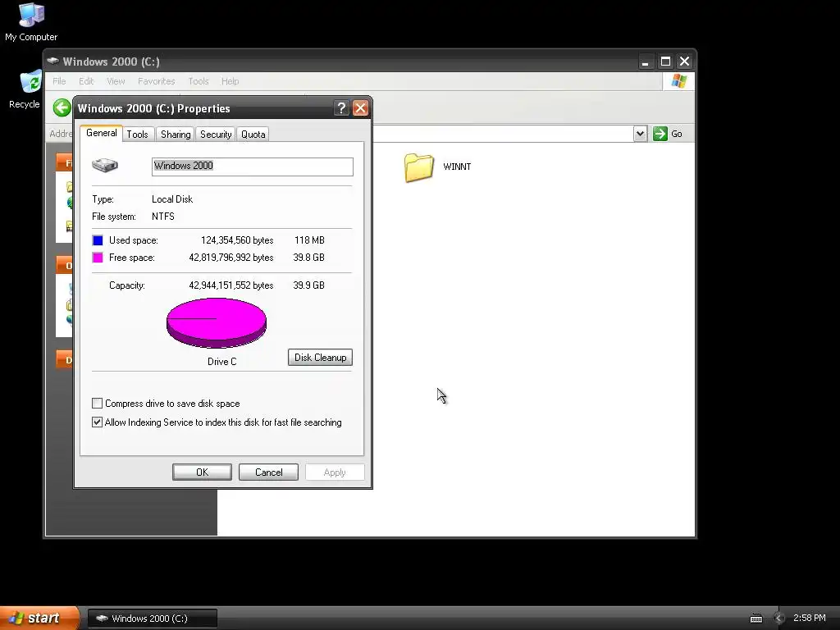The image size is (840, 630).
Task: Click the 124,354,560 bytes used value
Action: 237,240
